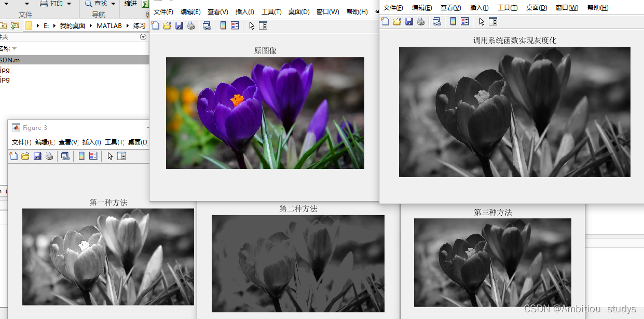Screen dimensions: 644x319
Task: Click Link Plot icon in 调用系统函数 grayscale window
Action: pyautogui.click(x=437, y=21)
